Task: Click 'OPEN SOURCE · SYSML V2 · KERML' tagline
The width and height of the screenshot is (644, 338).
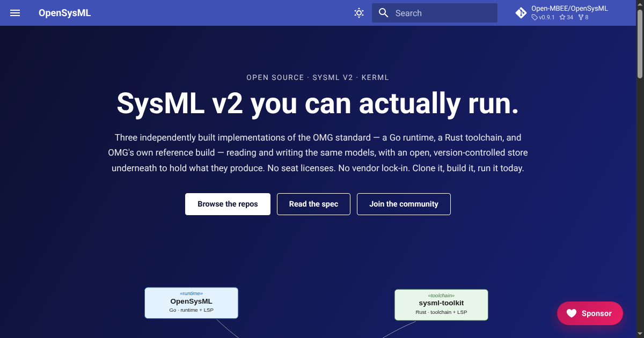Action: [318, 77]
